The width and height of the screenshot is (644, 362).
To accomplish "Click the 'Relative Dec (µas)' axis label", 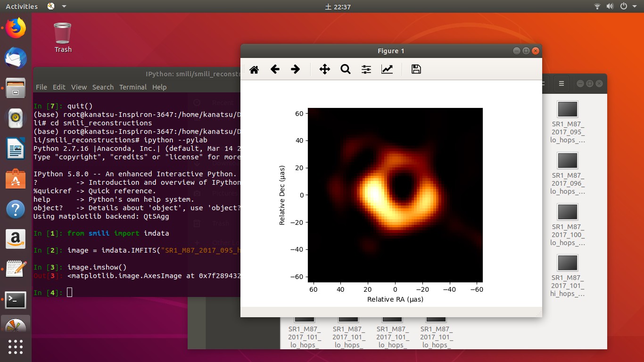I will (282, 195).
